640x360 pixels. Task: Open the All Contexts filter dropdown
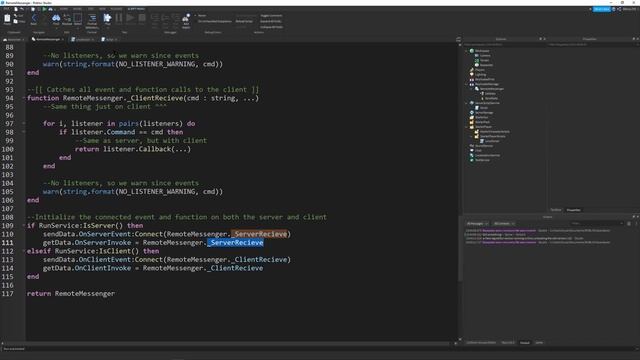tap(504, 224)
